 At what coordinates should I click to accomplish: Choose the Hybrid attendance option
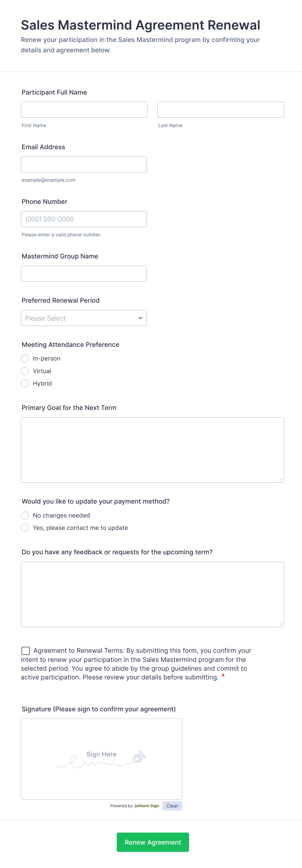[x=25, y=384]
